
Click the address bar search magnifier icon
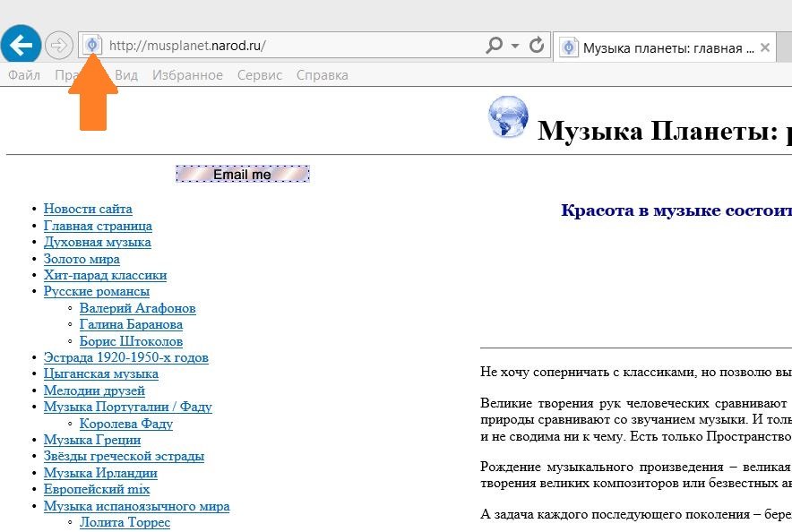[x=494, y=46]
